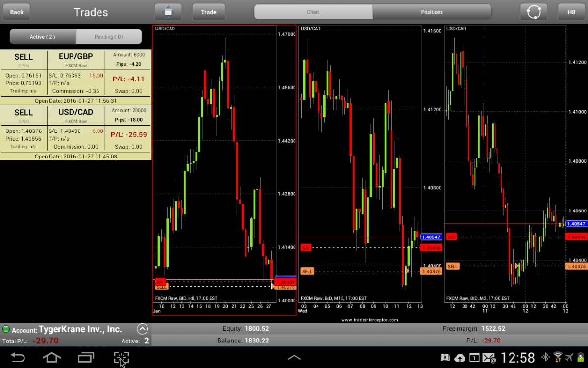The height and width of the screenshot is (368, 588).
Task: Tap the green account connection indicator
Action: (x=6, y=329)
